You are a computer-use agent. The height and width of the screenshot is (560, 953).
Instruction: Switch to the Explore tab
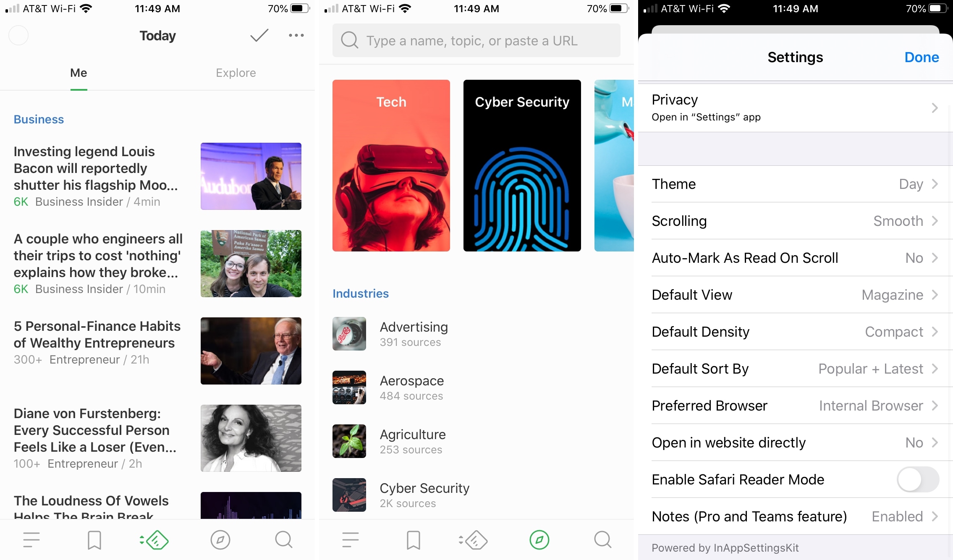(x=236, y=73)
